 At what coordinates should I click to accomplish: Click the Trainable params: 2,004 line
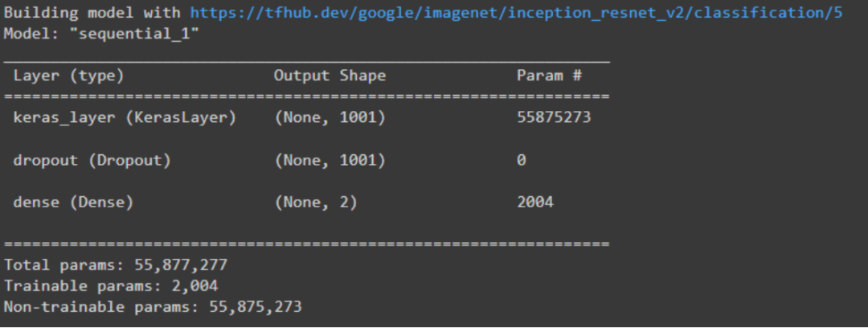pyautogui.click(x=111, y=286)
